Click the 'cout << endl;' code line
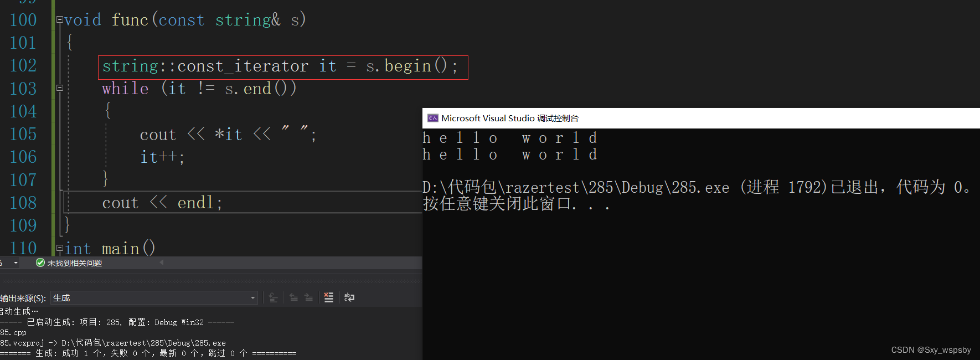Viewport: 980px width, 360px height. (162, 203)
